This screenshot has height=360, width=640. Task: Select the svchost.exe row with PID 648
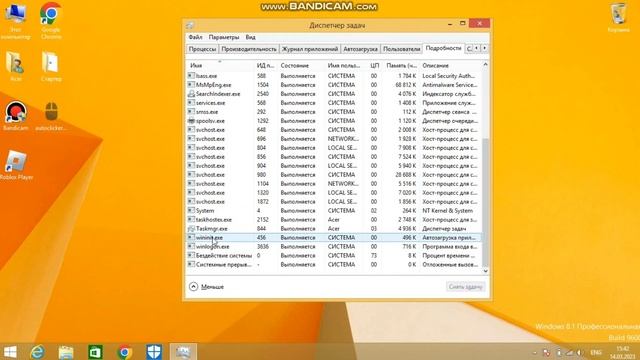pos(334,130)
